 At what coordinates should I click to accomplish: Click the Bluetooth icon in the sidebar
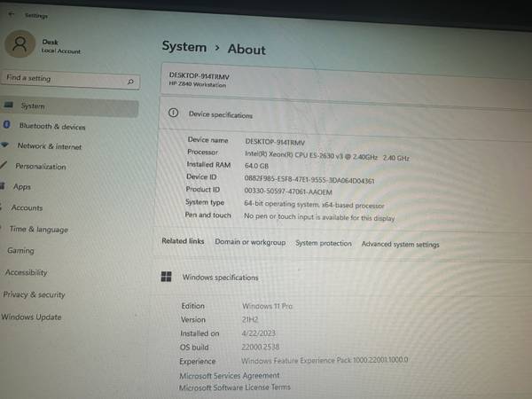pos(7,127)
